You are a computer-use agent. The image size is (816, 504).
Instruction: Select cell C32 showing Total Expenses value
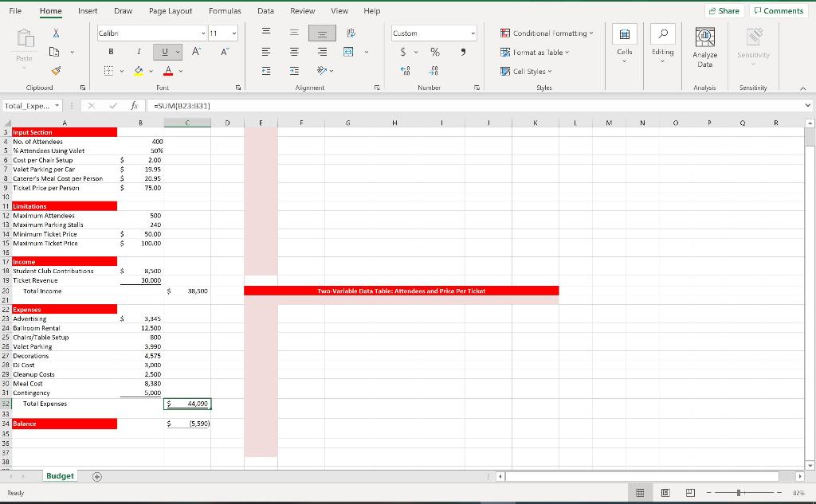(x=186, y=404)
